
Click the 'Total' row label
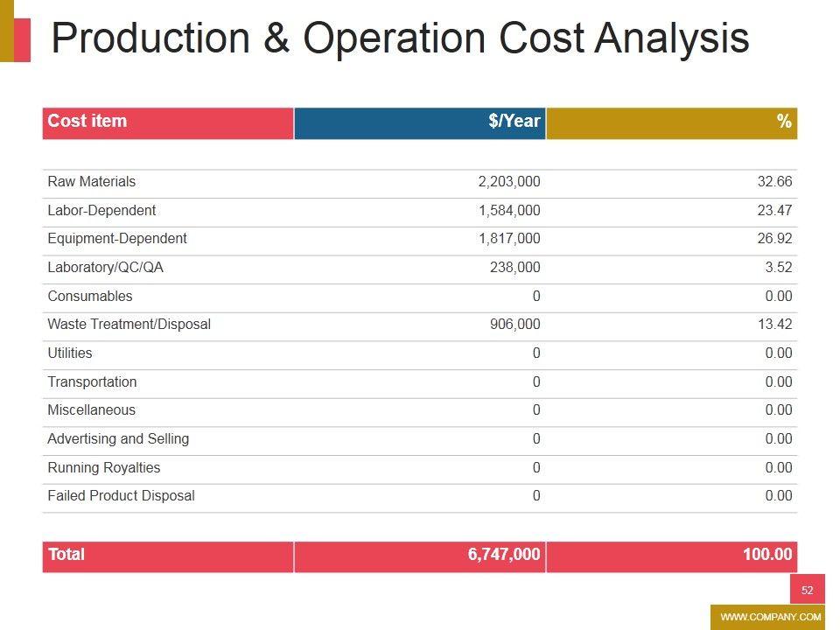pos(66,555)
